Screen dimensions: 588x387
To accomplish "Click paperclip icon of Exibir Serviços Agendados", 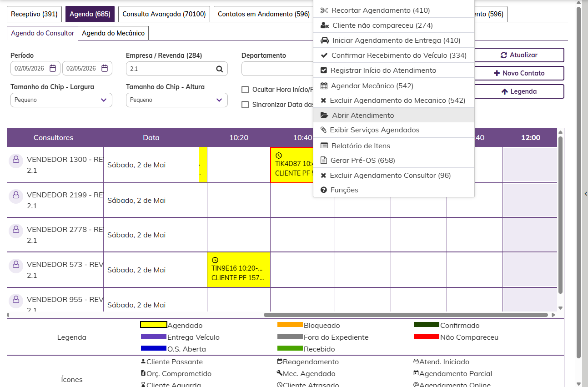I will click(x=324, y=130).
